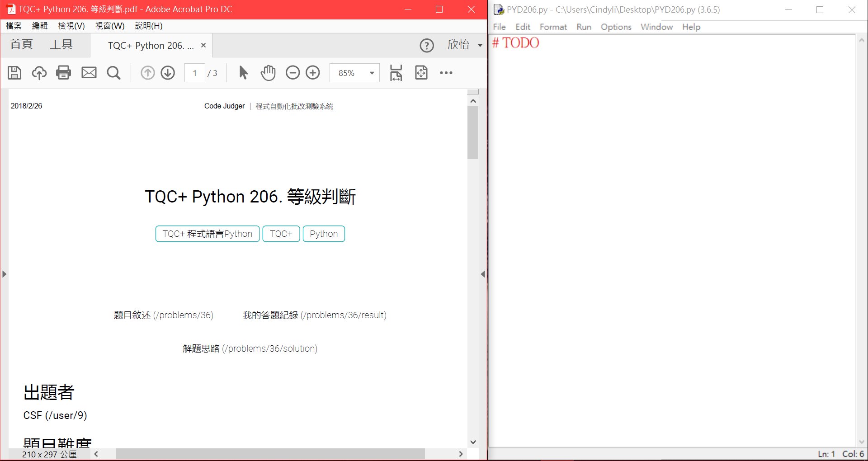This screenshot has height=461, width=868.
Task: Go to previous page with the up arrow
Action: (x=148, y=73)
